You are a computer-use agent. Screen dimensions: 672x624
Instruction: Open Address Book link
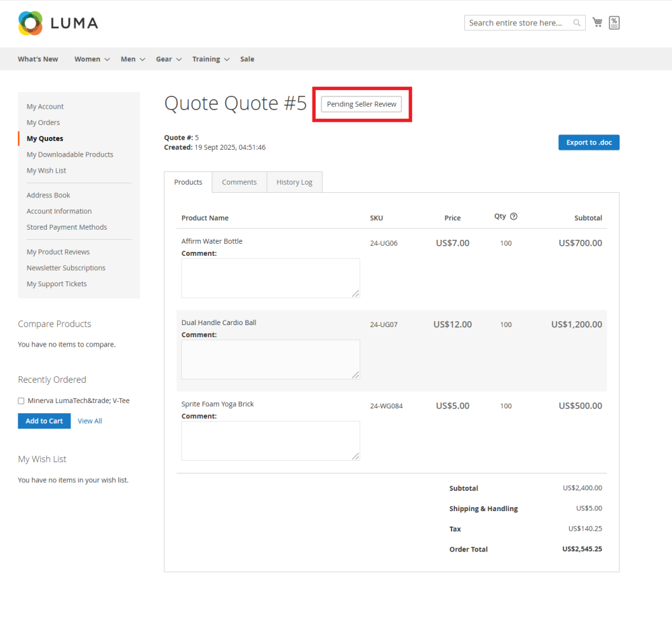coord(48,195)
